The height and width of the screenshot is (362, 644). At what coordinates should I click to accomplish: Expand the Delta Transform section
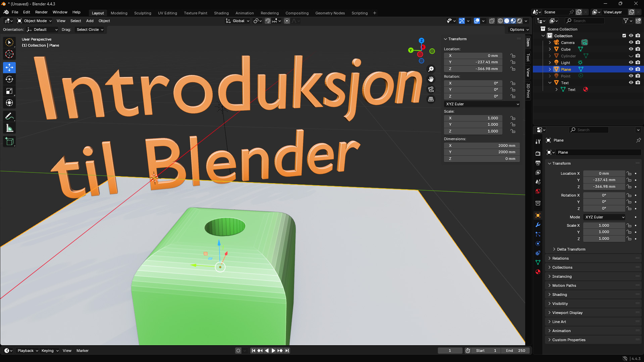[x=571, y=249]
